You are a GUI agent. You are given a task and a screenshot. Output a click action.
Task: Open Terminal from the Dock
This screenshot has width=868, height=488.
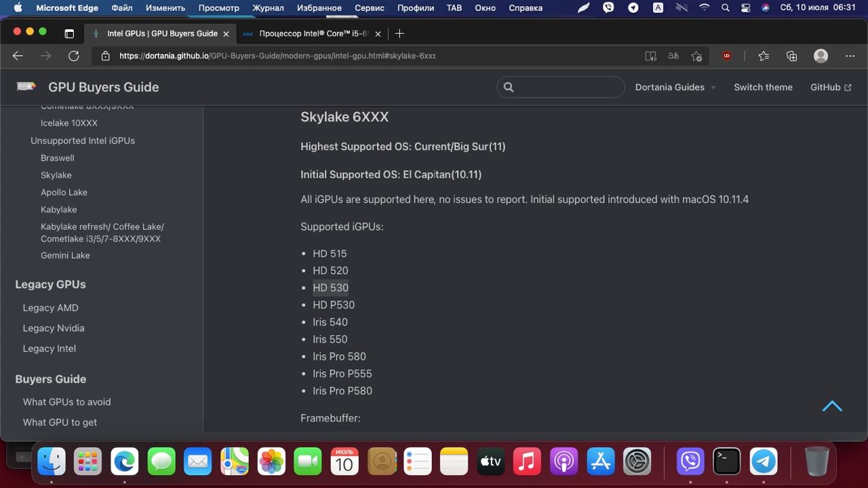click(727, 462)
